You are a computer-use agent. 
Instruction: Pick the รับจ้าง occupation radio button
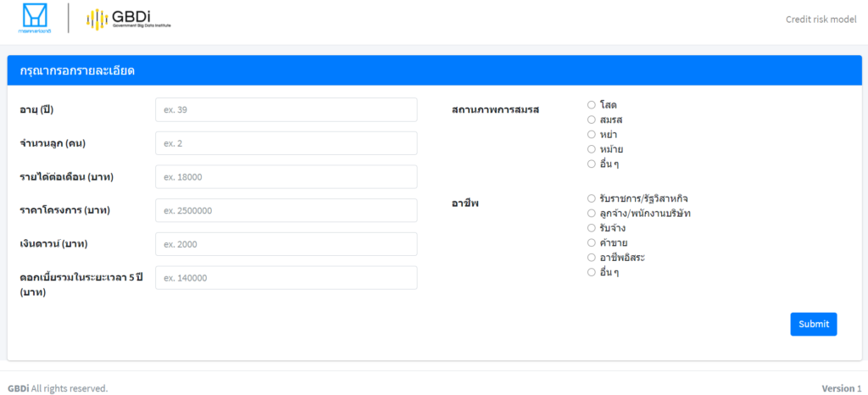click(592, 228)
